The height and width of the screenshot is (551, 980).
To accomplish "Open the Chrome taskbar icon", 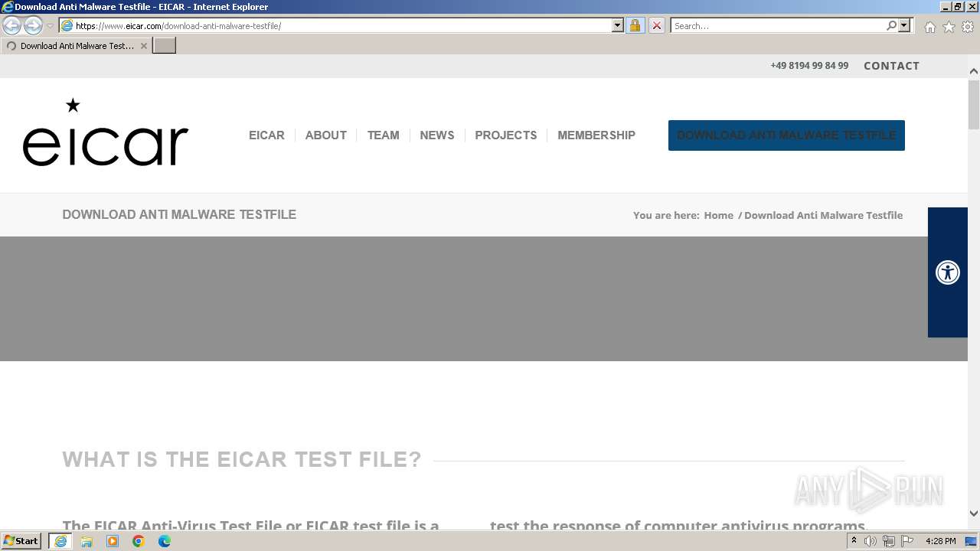I will pyautogui.click(x=139, y=541).
